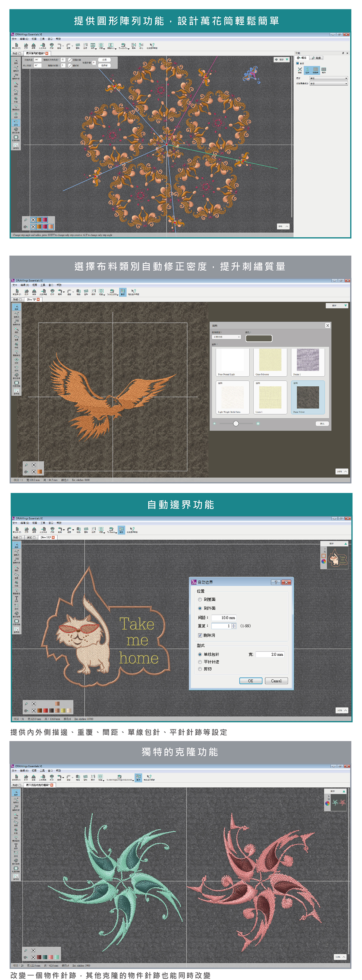
Task: Click Undo arrow in circular array toolbar
Action: tap(60, 46)
